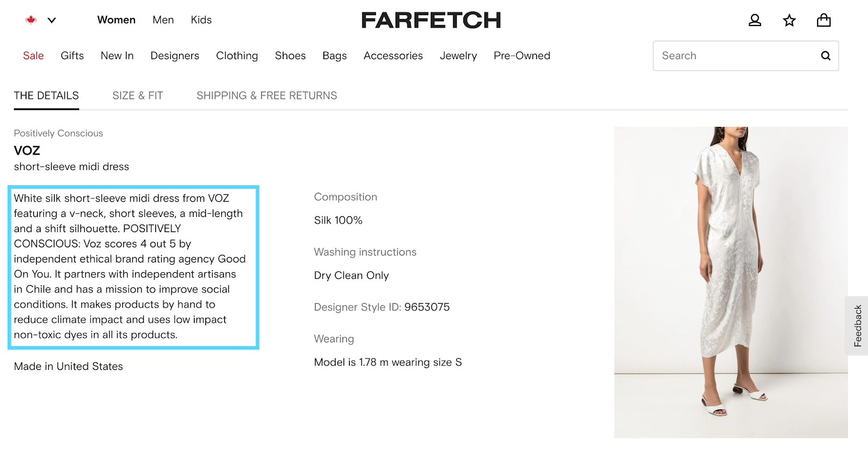Viewport: 868px width, 454px height.
Task: Go to the Designers menu
Action: (175, 56)
